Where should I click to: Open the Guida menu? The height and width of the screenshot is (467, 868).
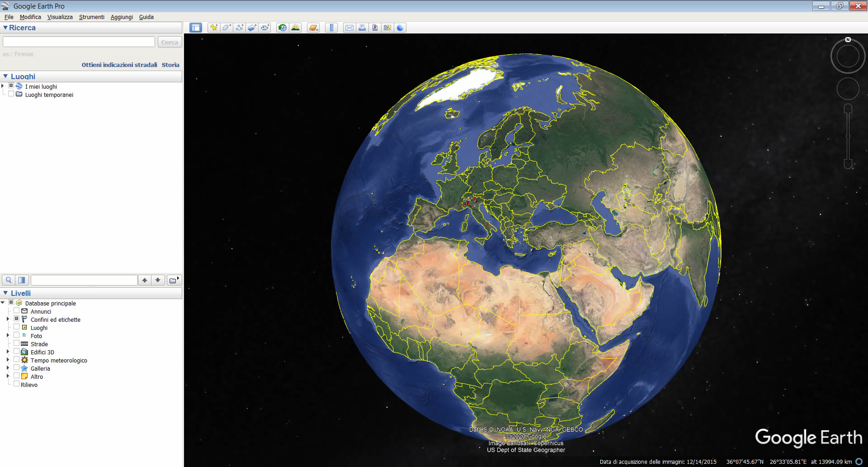point(146,17)
